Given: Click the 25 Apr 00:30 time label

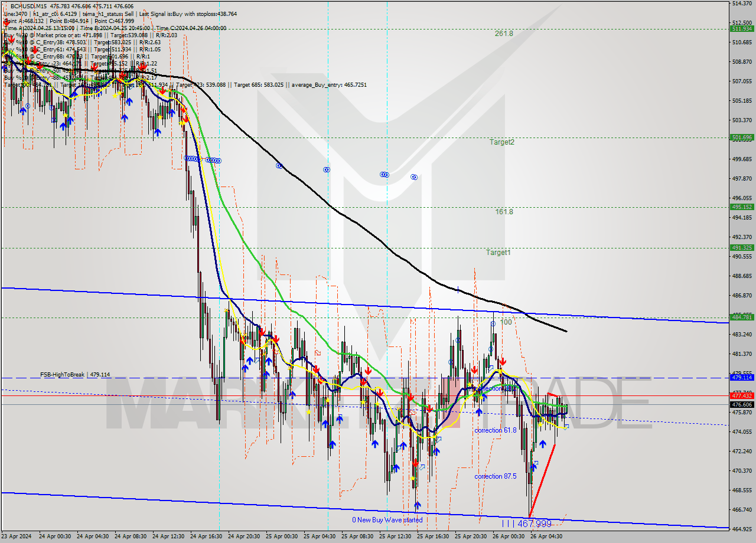Looking at the screenshot, I should (282, 537).
